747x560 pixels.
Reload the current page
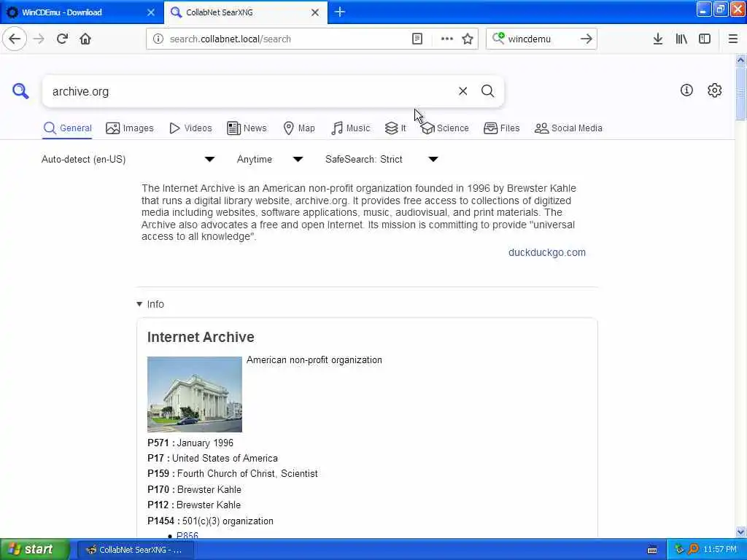coord(62,39)
